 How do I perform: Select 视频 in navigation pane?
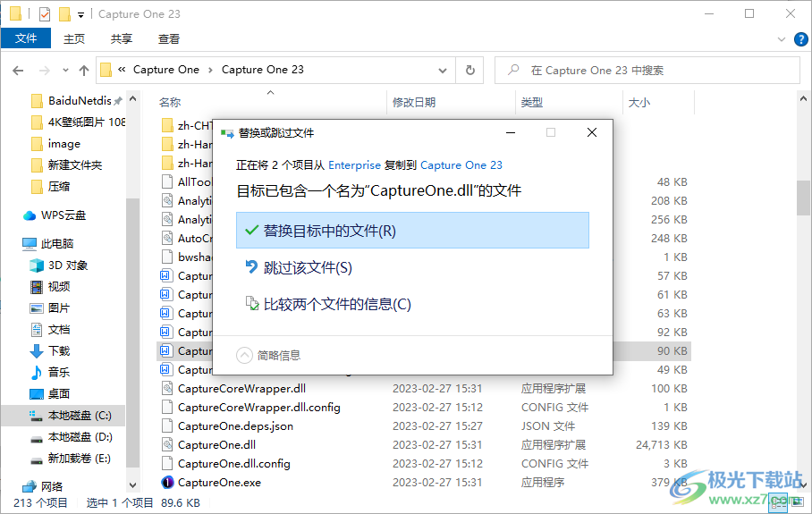pos(58,286)
